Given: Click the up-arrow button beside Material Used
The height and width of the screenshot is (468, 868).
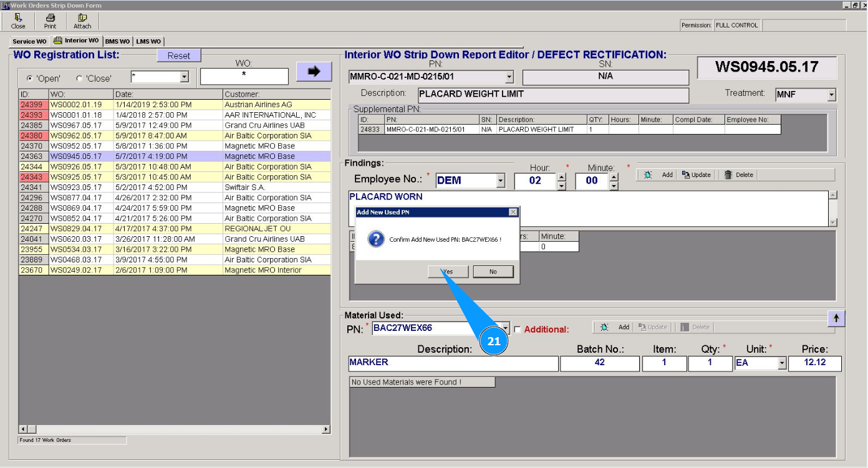Looking at the screenshot, I should click(x=836, y=318).
